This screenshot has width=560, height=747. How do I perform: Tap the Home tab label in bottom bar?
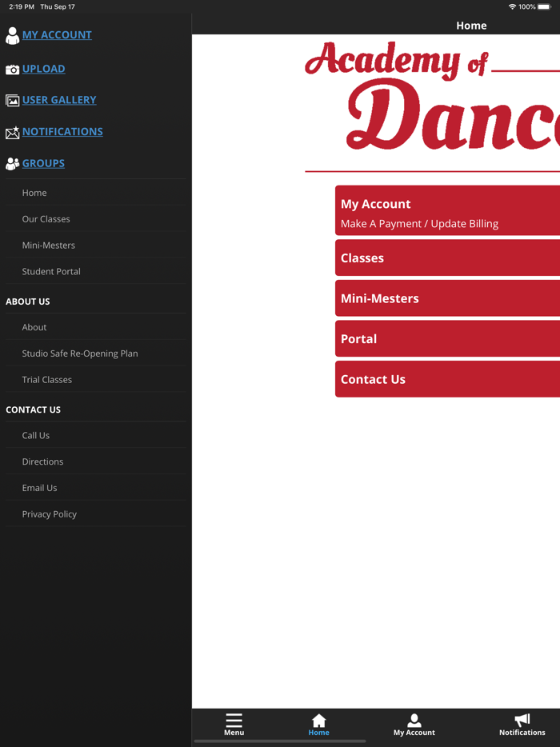pyautogui.click(x=319, y=733)
